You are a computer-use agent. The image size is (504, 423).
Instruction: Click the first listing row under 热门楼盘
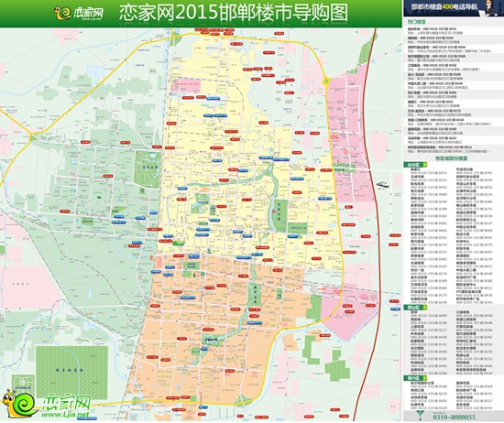pos(454,31)
